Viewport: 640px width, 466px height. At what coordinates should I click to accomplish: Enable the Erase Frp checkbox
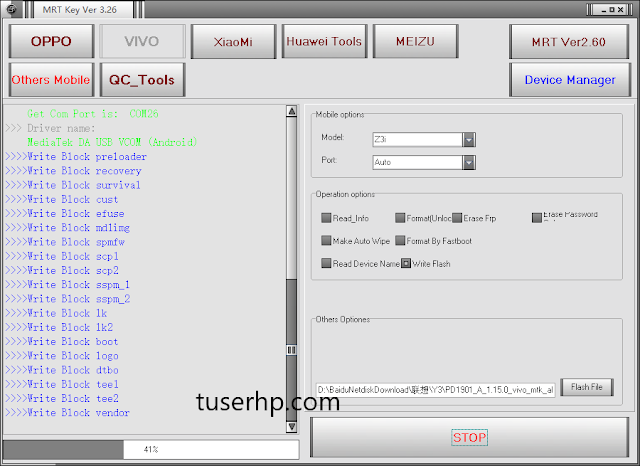click(457, 218)
